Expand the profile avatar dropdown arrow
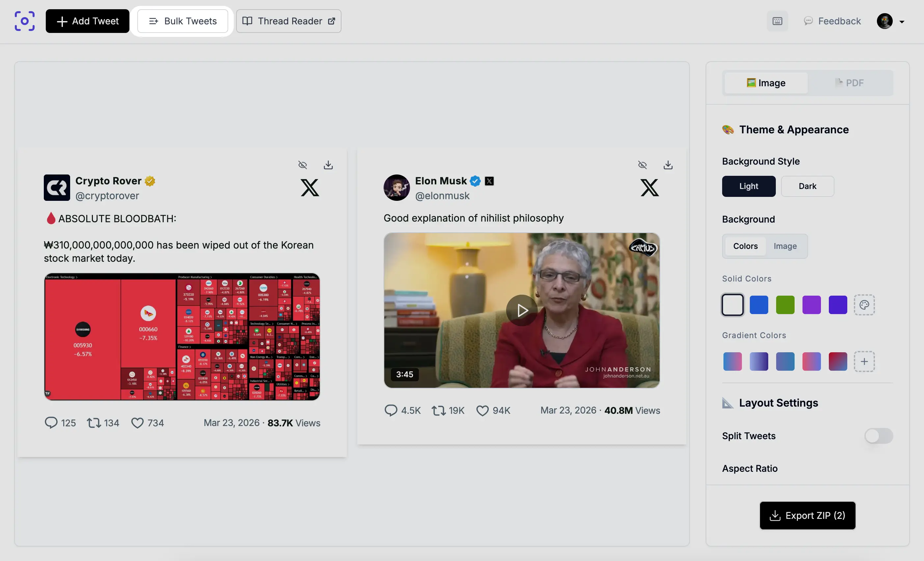Screen dimensions: 924x561 click(902, 22)
